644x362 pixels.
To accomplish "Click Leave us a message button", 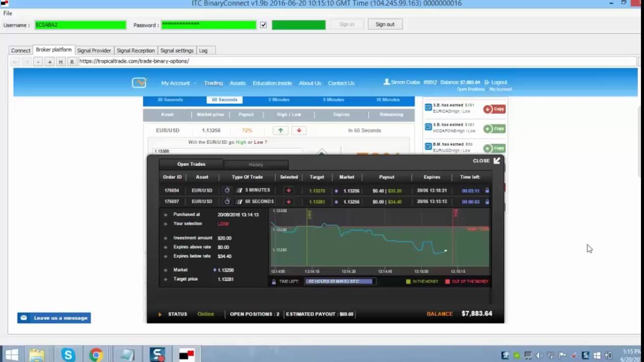I will click(54, 318).
